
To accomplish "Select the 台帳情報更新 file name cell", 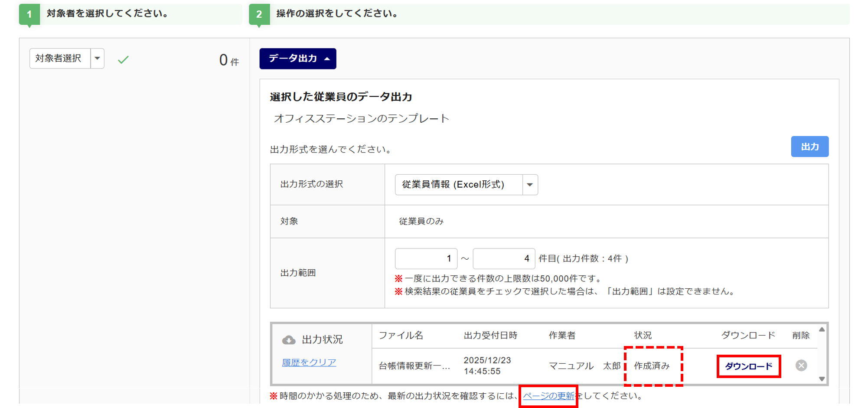I will coord(414,366).
